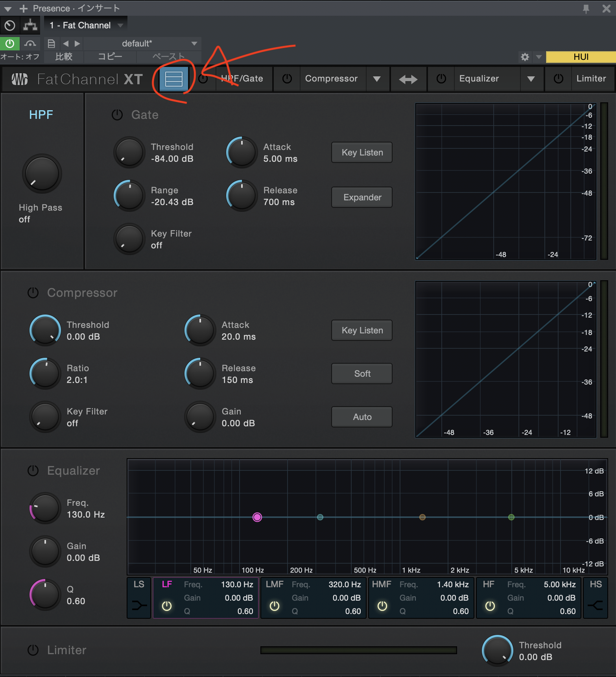The image size is (616, 677).
Task: Toggle the green plugin power button
Action: (x=10, y=43)
